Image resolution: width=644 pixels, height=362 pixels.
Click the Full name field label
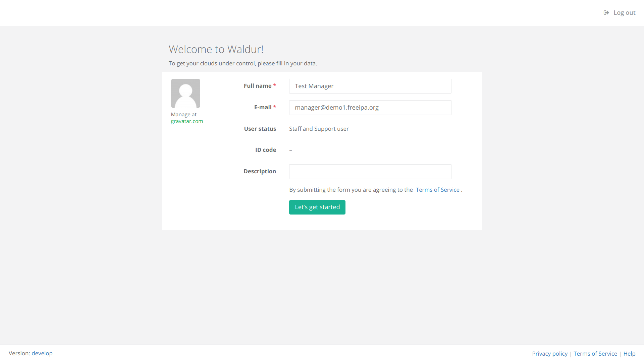coord(257,86)
